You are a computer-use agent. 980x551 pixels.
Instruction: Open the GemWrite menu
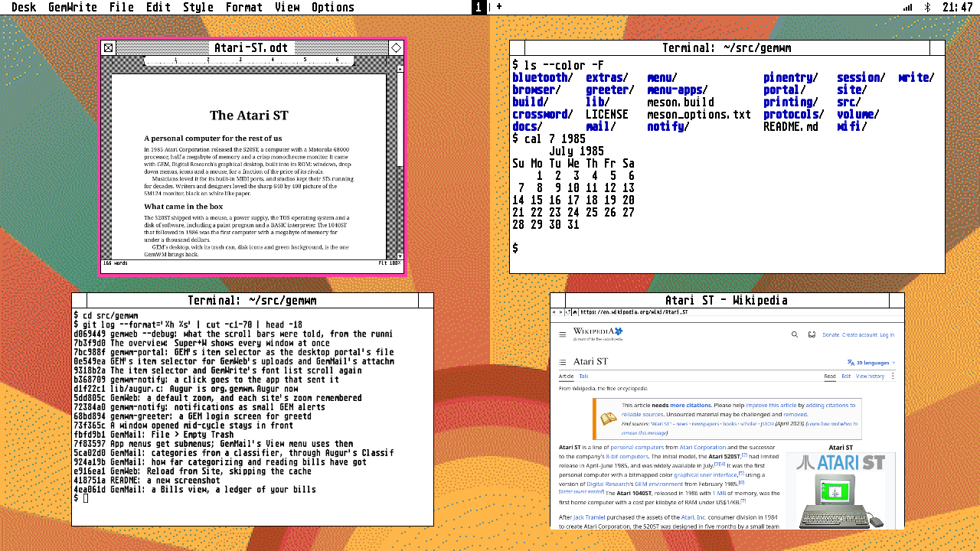coord(73,7)
